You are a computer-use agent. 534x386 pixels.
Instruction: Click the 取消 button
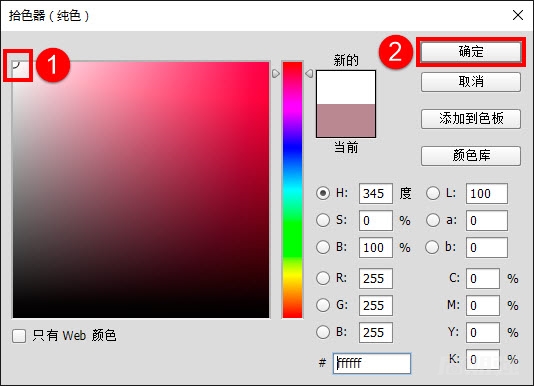tap(471, 82)
